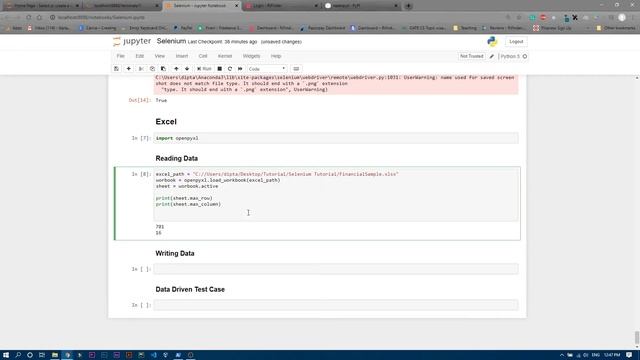
Task: Open the Windows Start menu
Action: [x=6, y=355]
